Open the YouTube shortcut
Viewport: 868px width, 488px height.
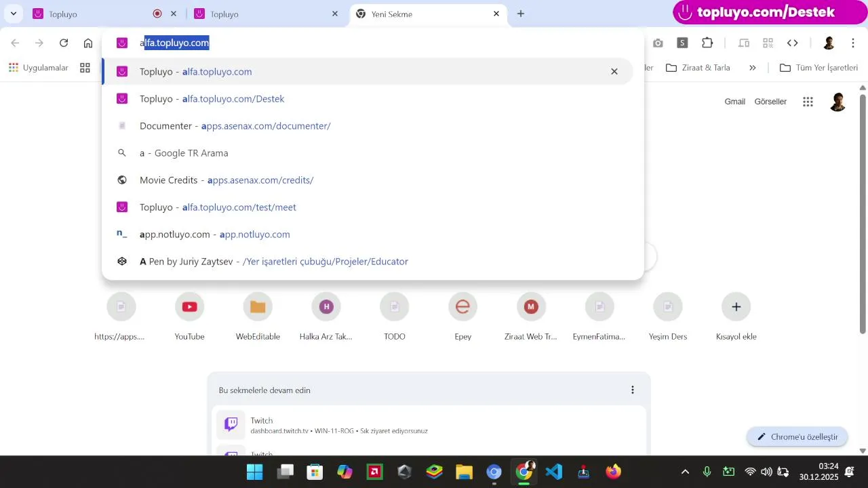coord(189,317)
